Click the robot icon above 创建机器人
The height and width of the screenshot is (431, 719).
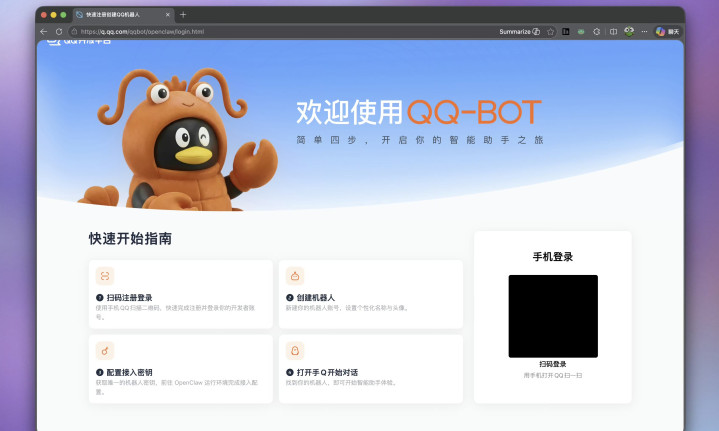coord(295,276)
